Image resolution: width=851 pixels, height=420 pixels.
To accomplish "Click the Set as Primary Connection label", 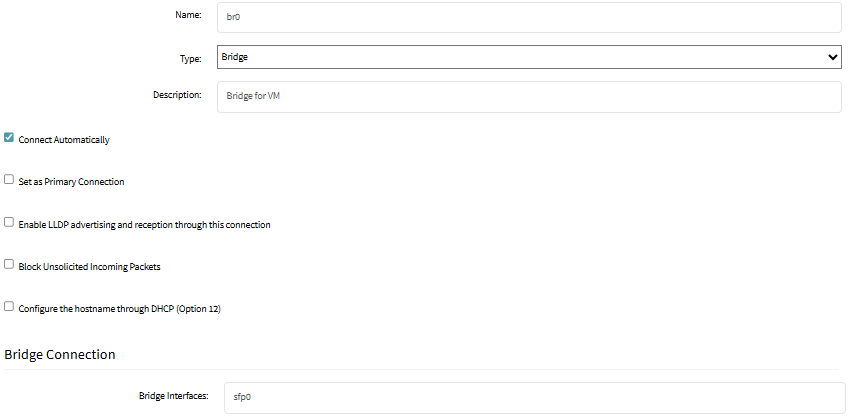I will pos(71,182).
